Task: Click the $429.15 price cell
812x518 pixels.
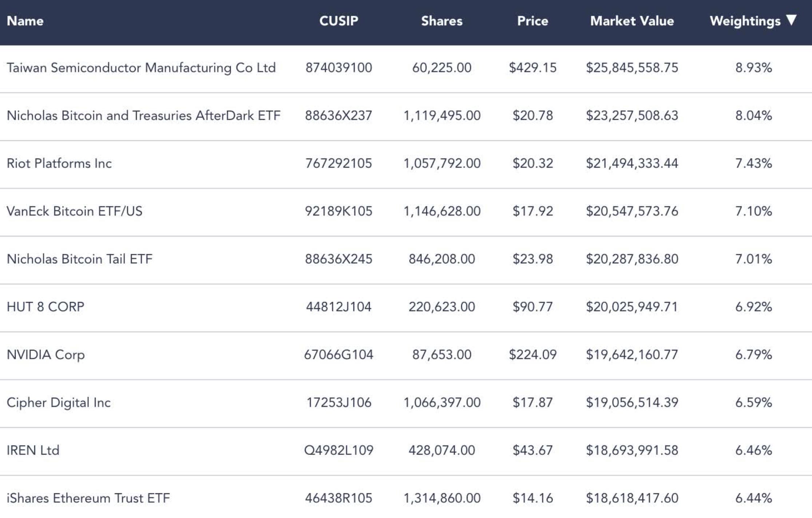Action: coord(532,68)
